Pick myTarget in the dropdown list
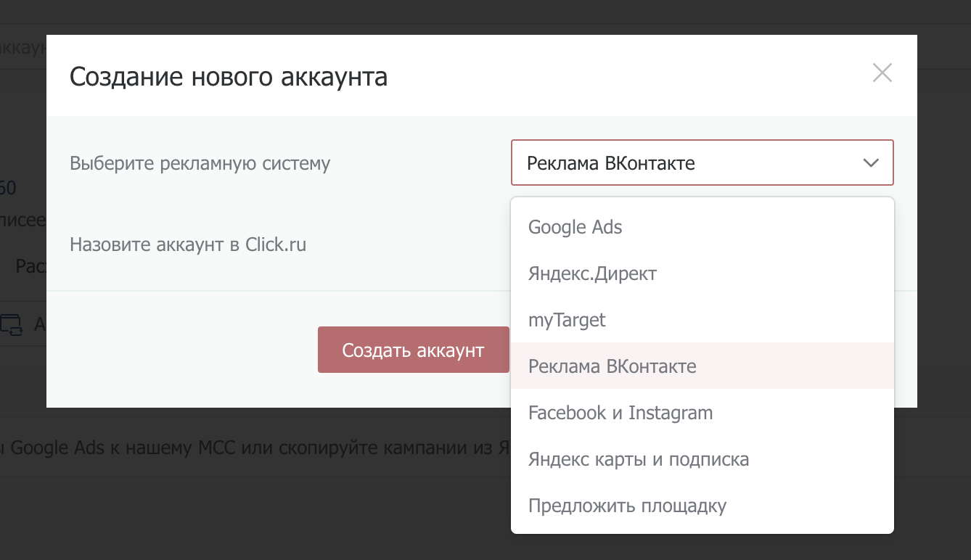The image size is (971, 560). click(x=702, y=320)
